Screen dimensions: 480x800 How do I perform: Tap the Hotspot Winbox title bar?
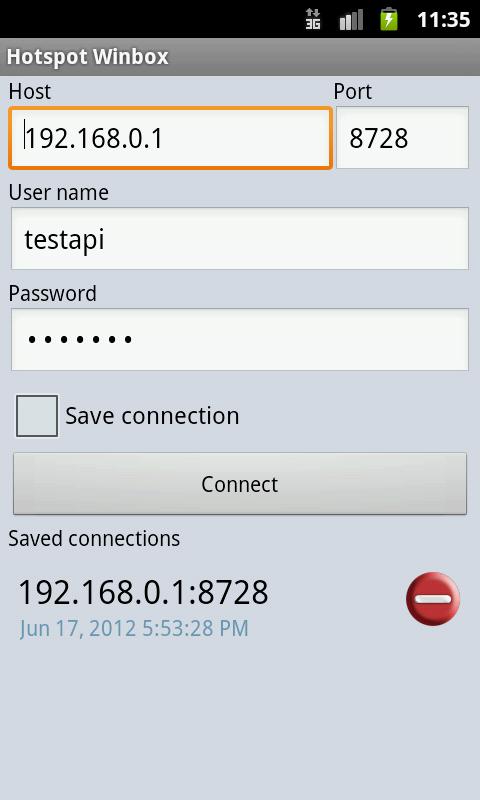240,57
